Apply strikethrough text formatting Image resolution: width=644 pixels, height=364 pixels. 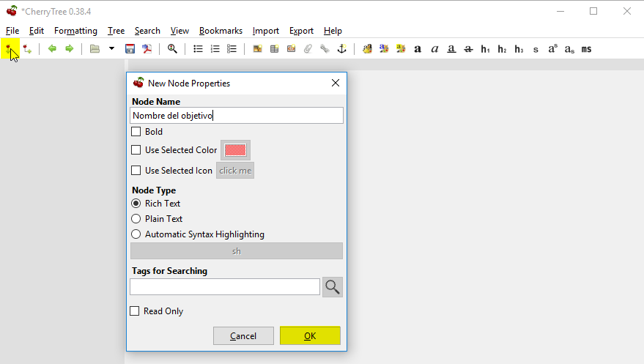pos(468,49)
